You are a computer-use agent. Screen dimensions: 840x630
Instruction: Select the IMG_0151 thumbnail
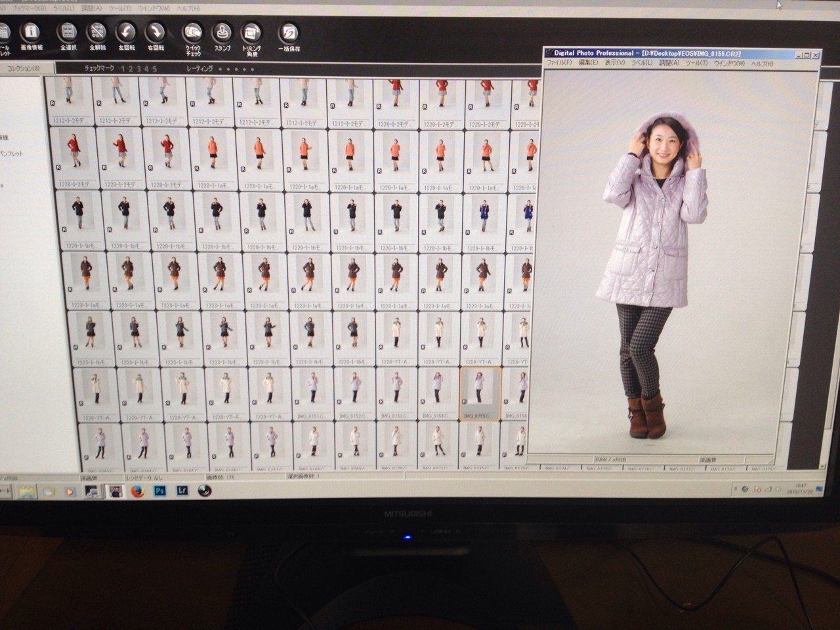tap(312, 394)
